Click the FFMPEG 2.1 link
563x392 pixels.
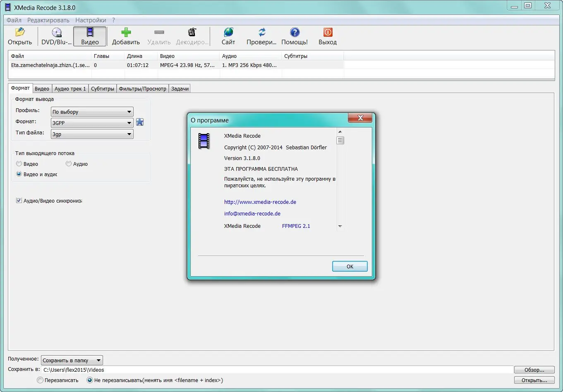pos(296,226)
